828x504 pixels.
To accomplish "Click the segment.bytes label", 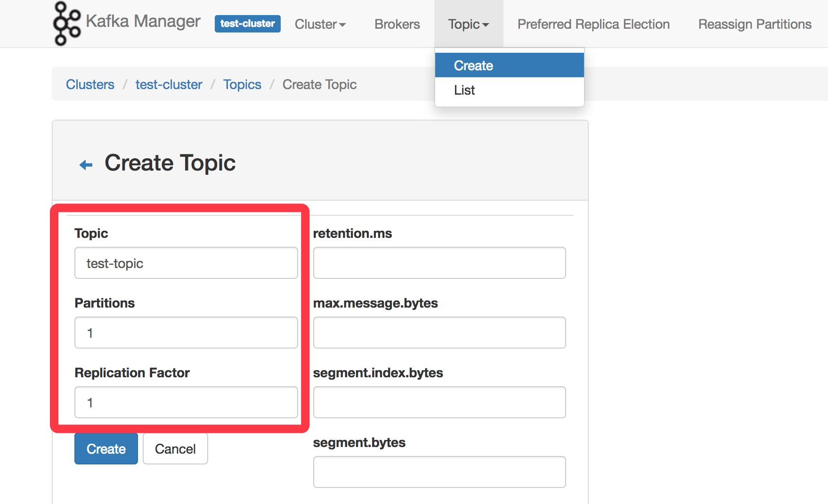I will pos(359,442).
